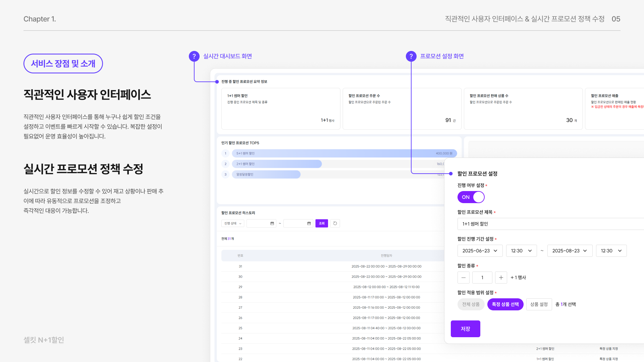Click the refresh icon next to 조회
This screenshot has width=644, height=362.
coord(335,224)
